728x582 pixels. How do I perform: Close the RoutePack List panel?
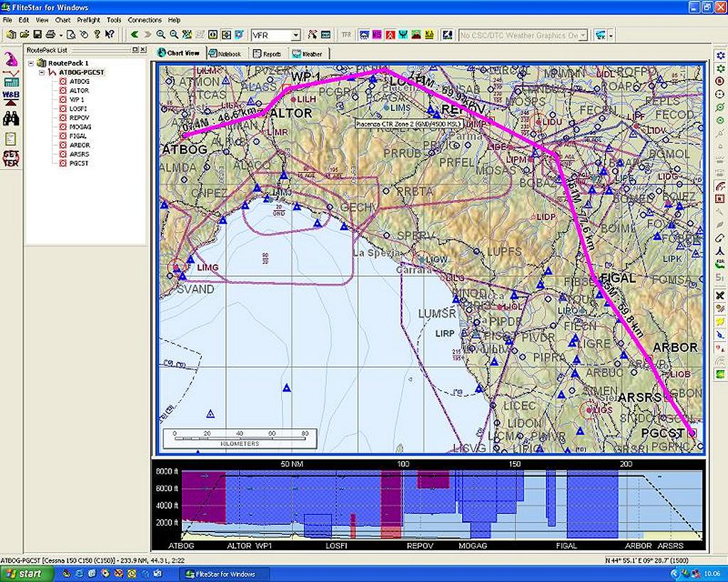pyautogui.click(x=143, y=50)
